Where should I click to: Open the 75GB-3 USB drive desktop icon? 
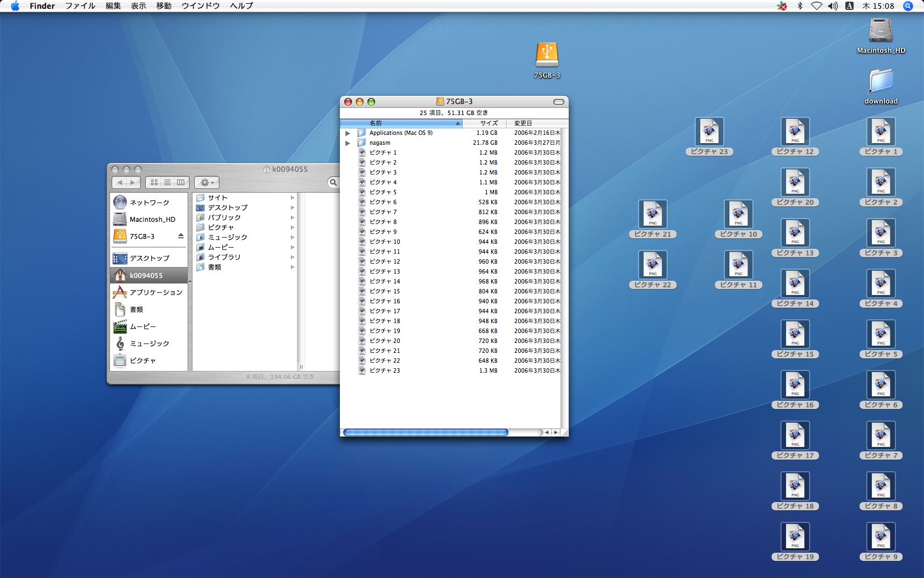click(x=547, y=56)
